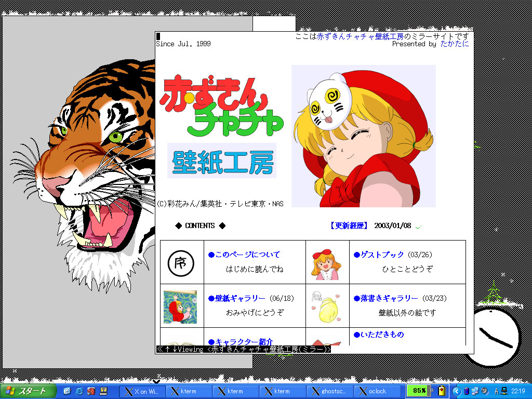
Task: Click the network computer tray icon
Action: tap(504, 392)
